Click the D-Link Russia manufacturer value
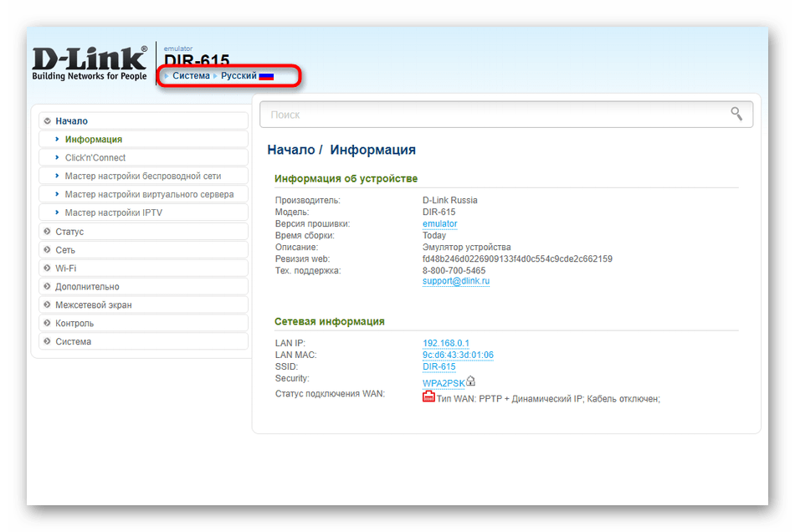 tap(449, 200)
